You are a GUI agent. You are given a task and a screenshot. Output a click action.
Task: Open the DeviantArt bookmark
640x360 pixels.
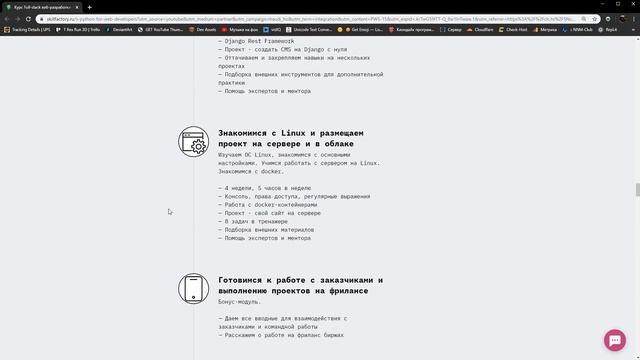[119, 30]
